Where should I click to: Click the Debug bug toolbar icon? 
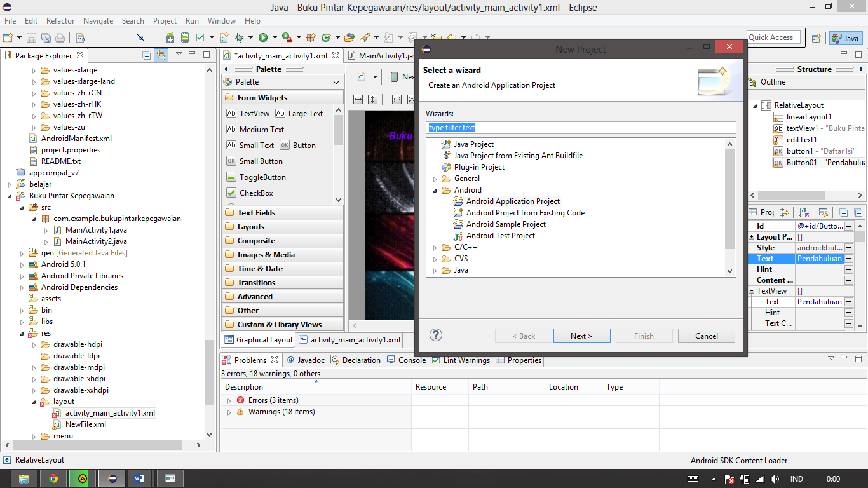(240, 38)
